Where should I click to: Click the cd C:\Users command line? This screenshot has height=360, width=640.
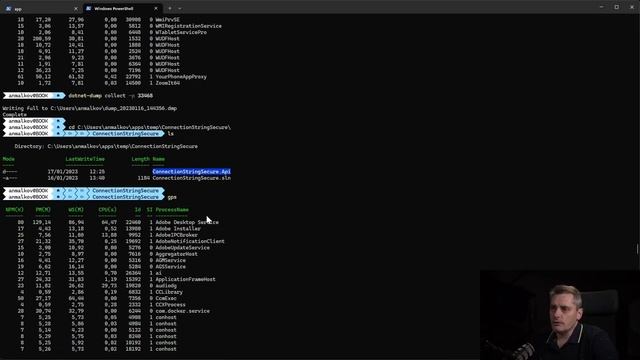(x=149, y=127)
